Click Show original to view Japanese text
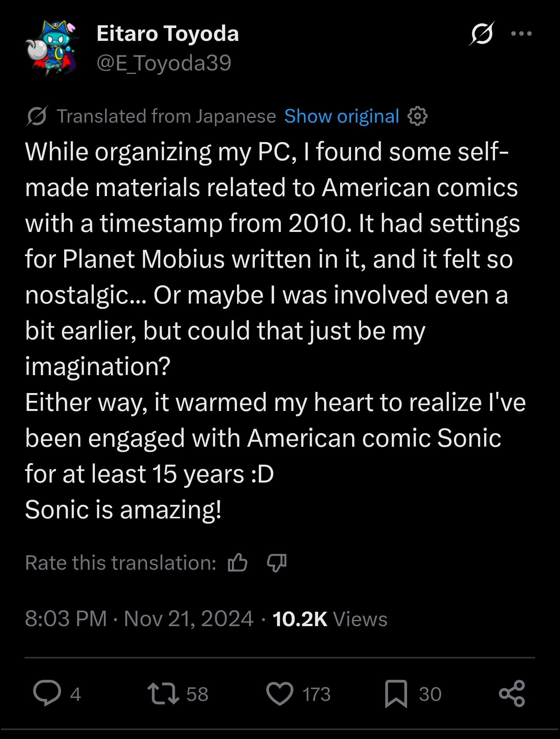Image resolution: width=560 pixels, height=739 pixels. 342,116
